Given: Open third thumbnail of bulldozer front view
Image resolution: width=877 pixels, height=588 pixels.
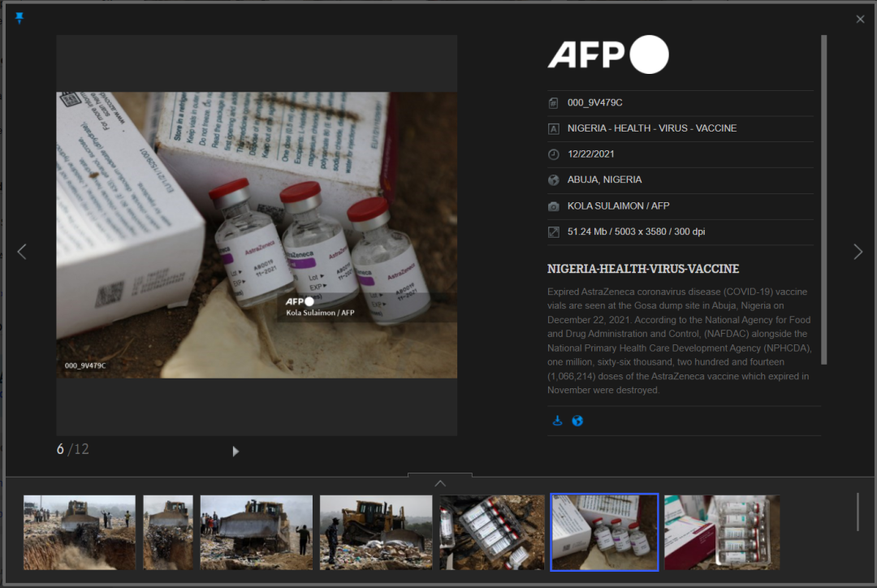Looking at the screenshot, I should point(256,532).
